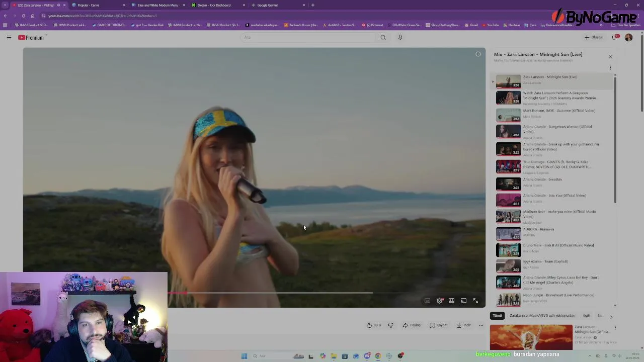Select the İlgili filter chip
The width and height of the screenshot is (644, 362).
pyautogui.click(x=586, y=316)
